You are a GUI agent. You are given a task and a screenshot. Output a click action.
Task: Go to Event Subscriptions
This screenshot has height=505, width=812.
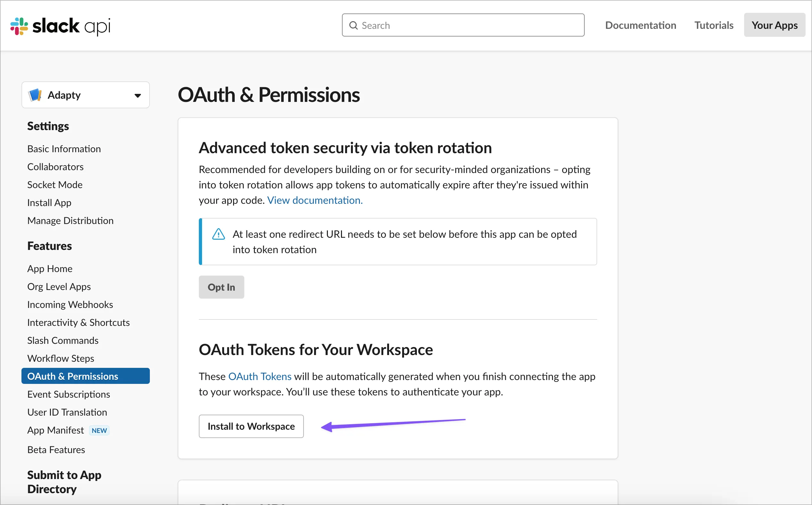coord(69,394)
